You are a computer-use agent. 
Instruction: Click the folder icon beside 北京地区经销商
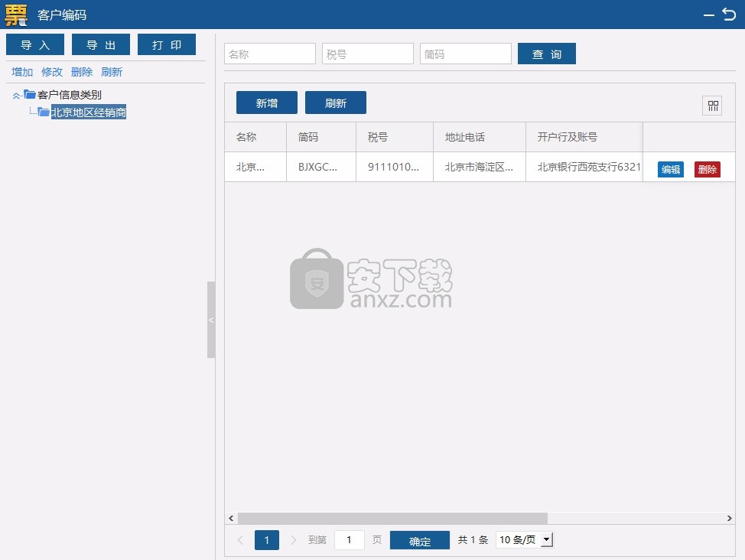coord(44,111)
